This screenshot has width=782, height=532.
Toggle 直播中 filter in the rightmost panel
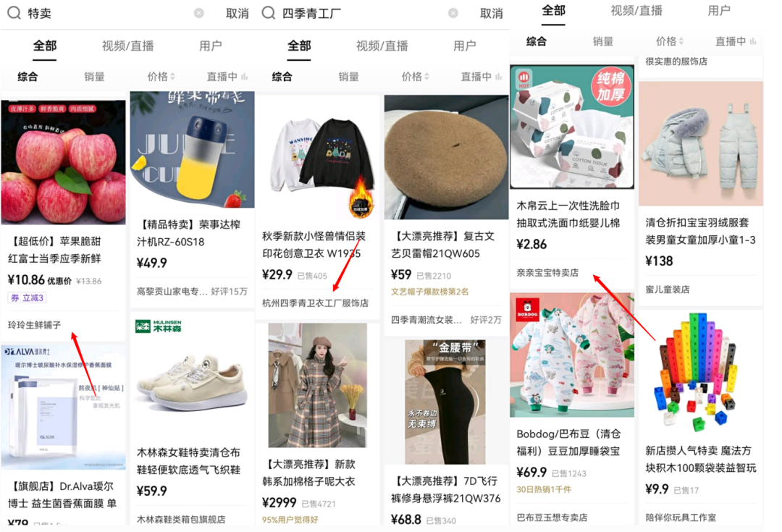[736, 41]
